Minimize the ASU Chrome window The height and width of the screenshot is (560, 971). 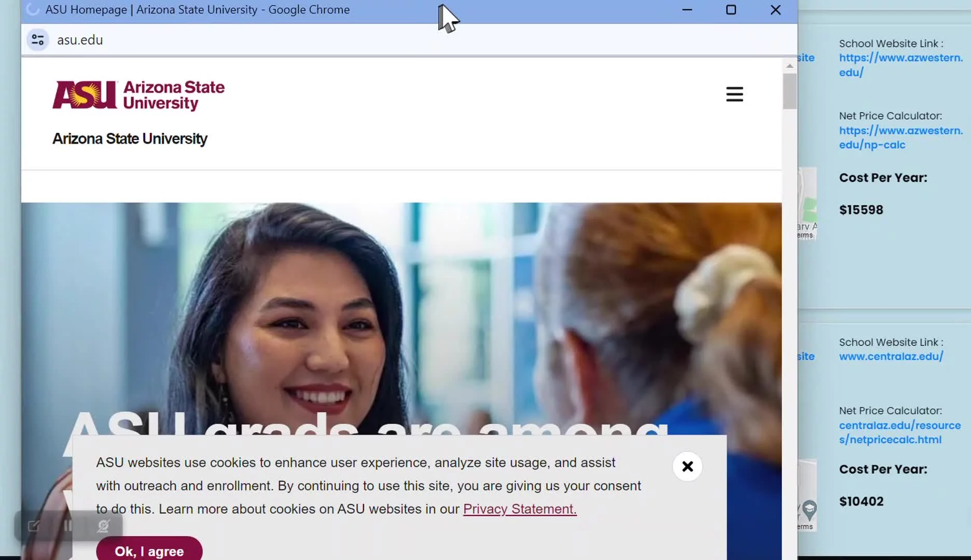pyautogui.click(x=687, y=10)
